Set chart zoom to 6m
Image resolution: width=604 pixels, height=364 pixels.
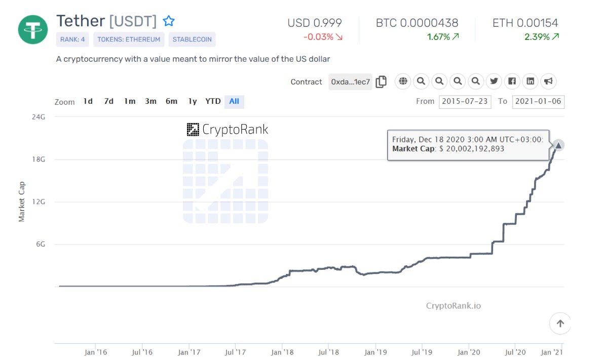click(x=171, y=101)
